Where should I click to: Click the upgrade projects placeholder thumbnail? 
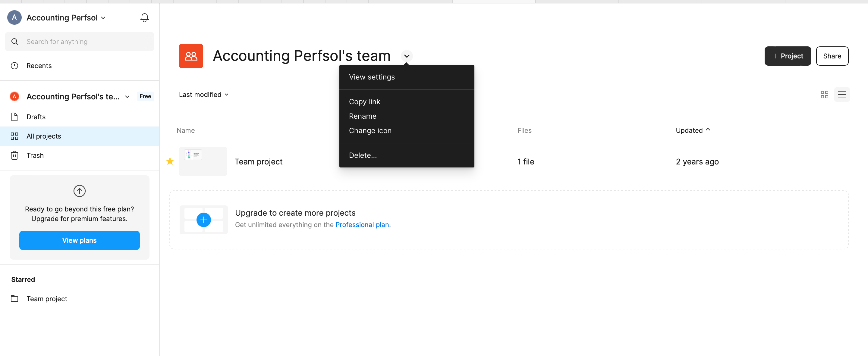pyautogui.click(x=203, y=220)
